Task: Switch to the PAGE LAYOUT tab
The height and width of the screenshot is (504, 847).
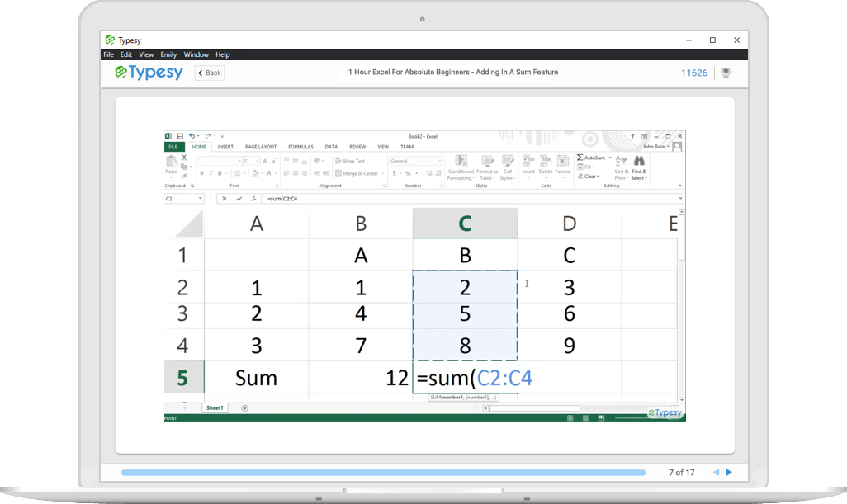Action: (x=261, y=147)
